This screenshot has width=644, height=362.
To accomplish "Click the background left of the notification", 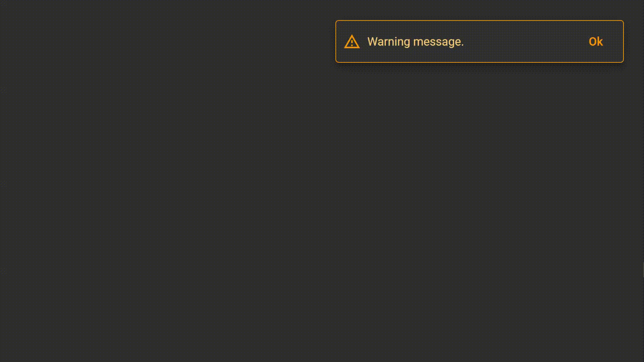I will coord(168,41).
